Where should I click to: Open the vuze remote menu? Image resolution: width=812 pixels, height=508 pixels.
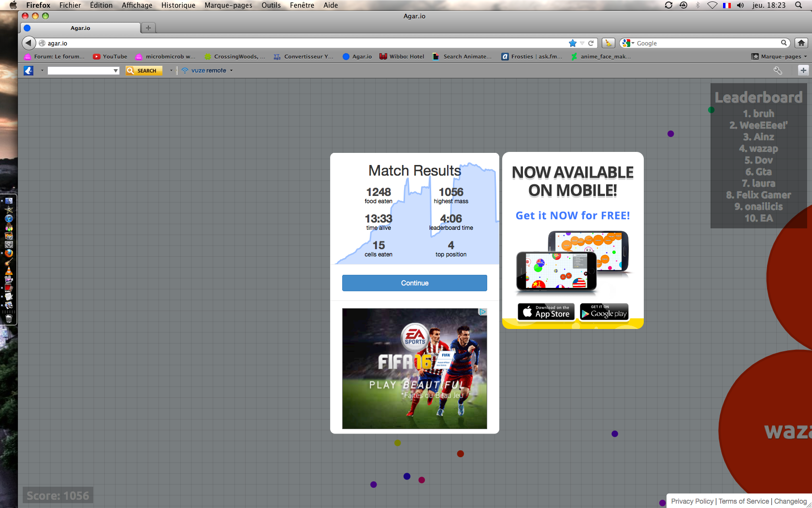(207, 71)
